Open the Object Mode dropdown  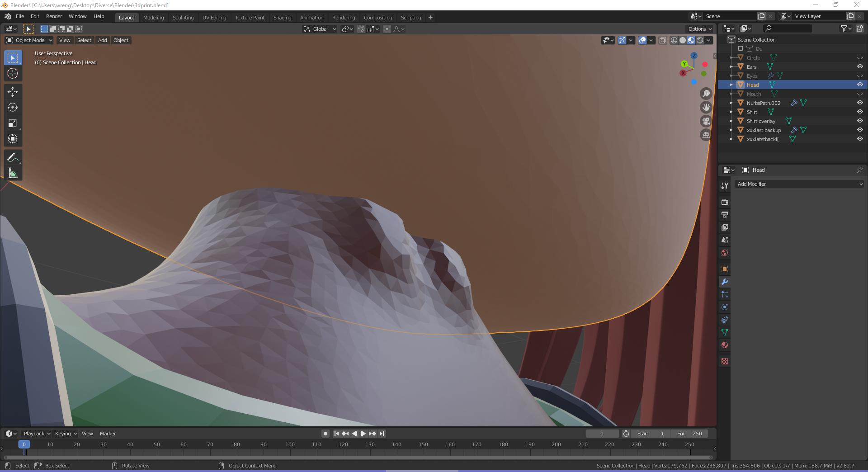pyautogui.click(x=29, y=40)
